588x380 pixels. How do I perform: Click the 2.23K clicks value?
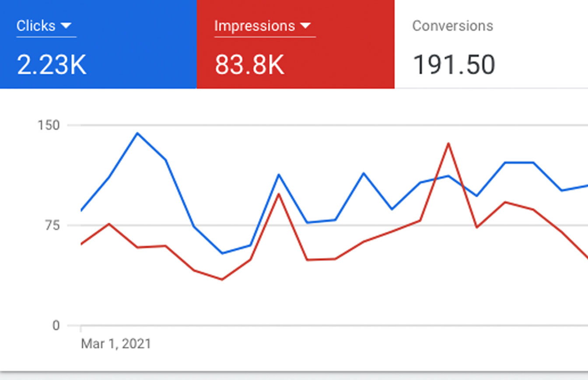[x=51, y=64]
